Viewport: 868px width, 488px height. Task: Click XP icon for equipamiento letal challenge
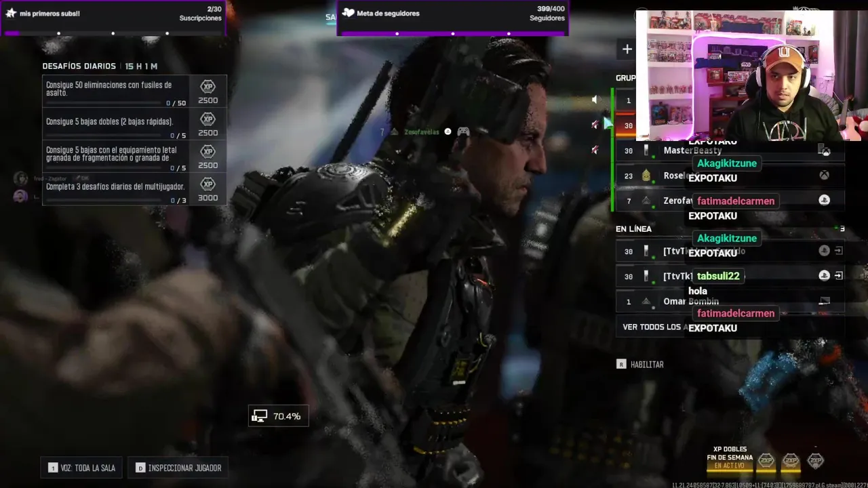208,152
